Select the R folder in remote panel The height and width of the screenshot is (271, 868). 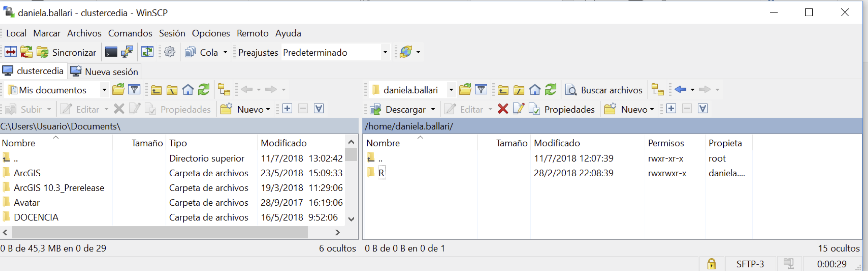(381, 173)
